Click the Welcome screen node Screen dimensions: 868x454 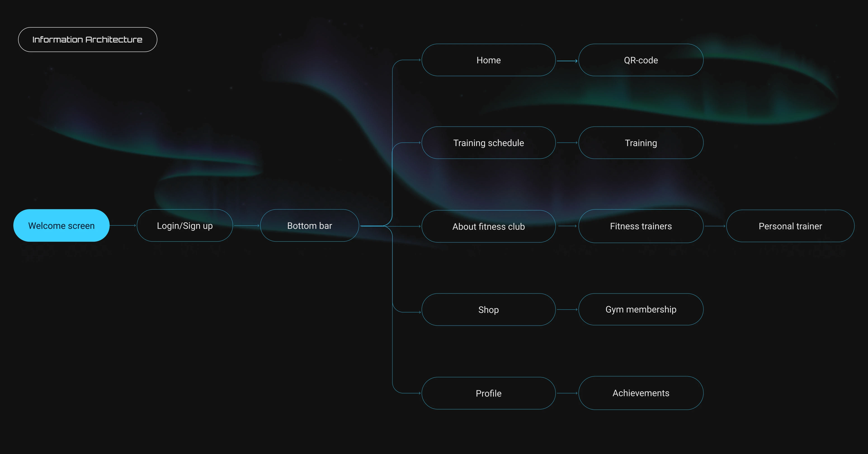[x=61, y=225]
